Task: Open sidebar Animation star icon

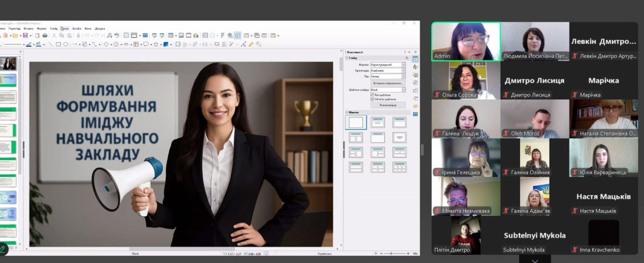Action: coord(416,106)
